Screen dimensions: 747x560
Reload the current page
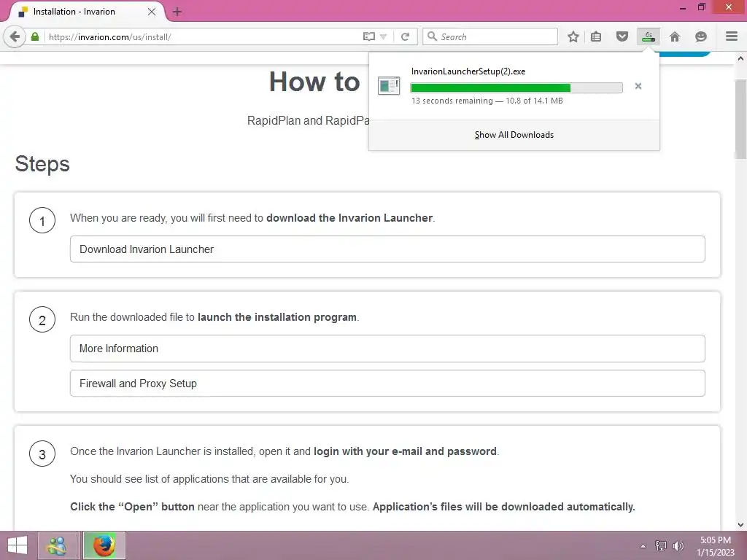[x=406, y=36]
